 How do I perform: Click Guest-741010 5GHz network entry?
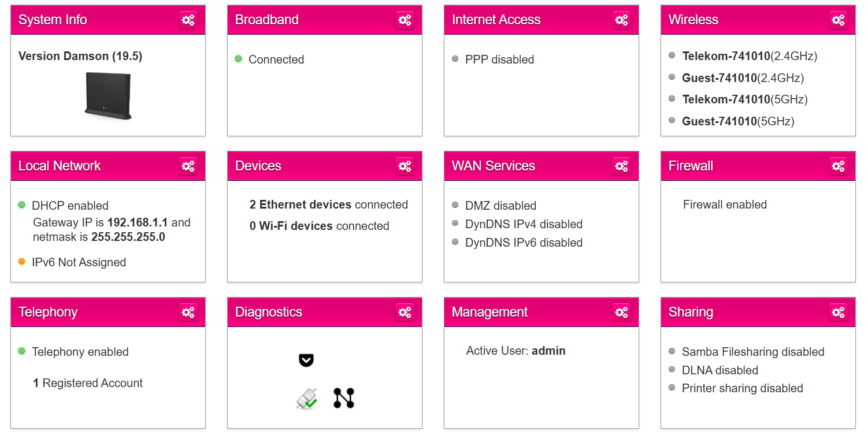[738, 121]
